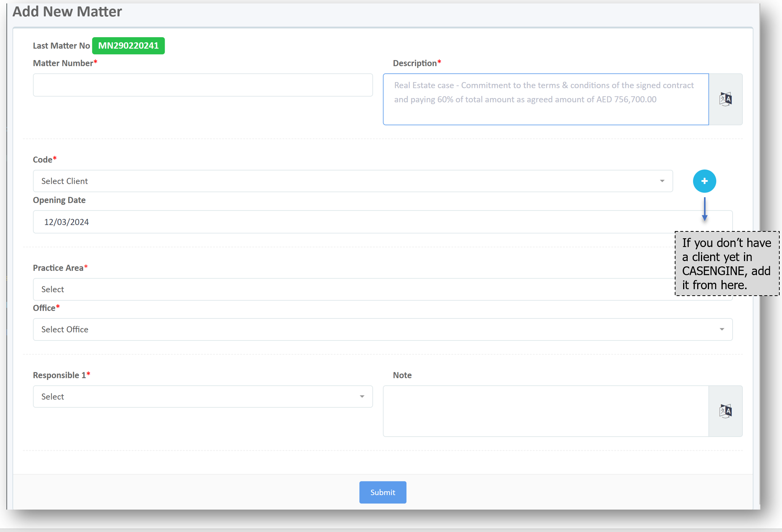Click the 12/03/2024 date value
Image resolution: width=782 pixels, height=532 pixels.
click(x=67, y=222)
